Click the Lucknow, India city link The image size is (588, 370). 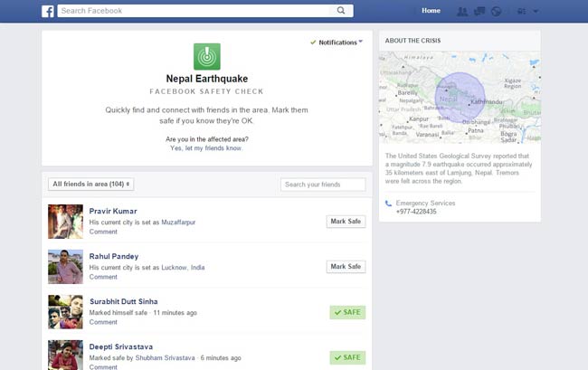(183, 268)
